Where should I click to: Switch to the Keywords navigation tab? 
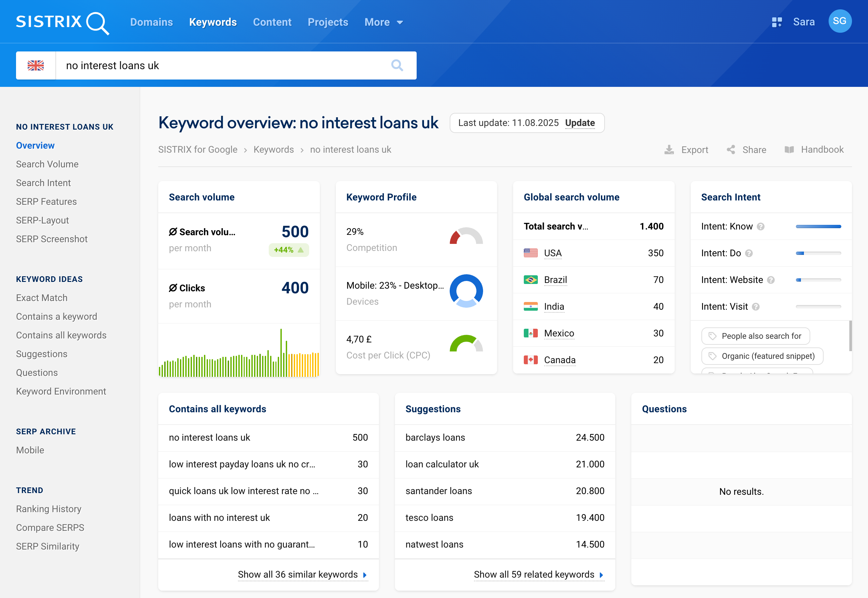[213, 22]
